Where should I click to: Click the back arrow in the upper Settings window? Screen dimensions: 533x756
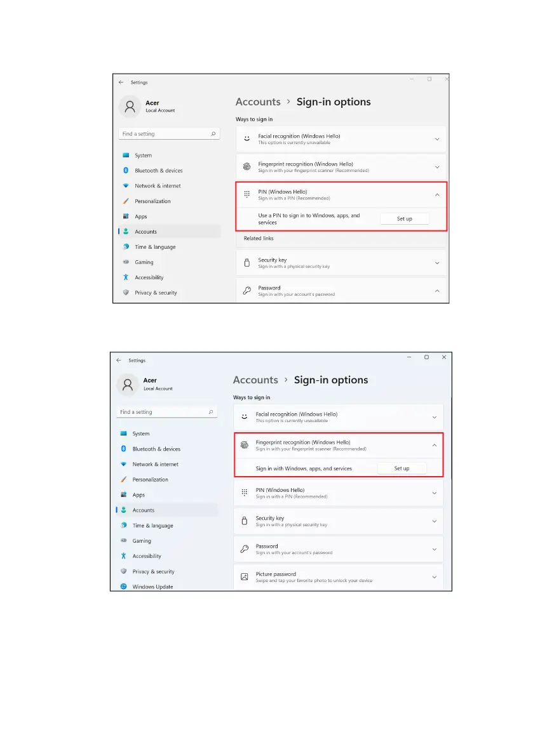(121, 83)
